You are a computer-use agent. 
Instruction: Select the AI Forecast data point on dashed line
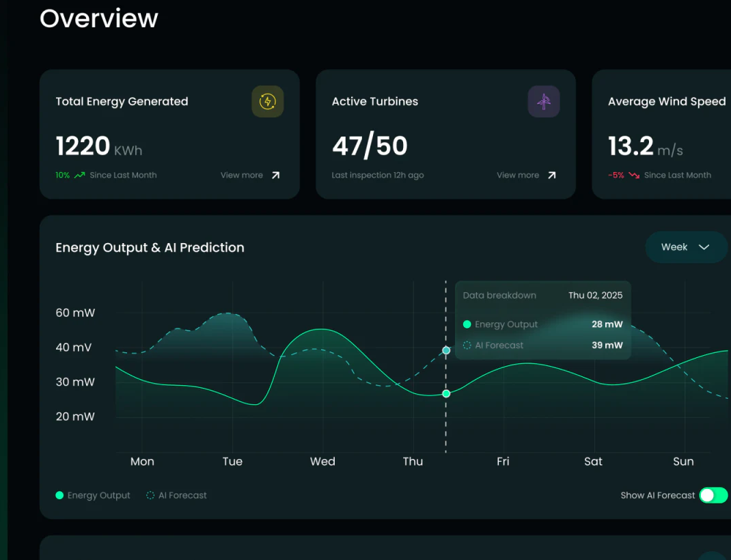(x=446, y=350)
